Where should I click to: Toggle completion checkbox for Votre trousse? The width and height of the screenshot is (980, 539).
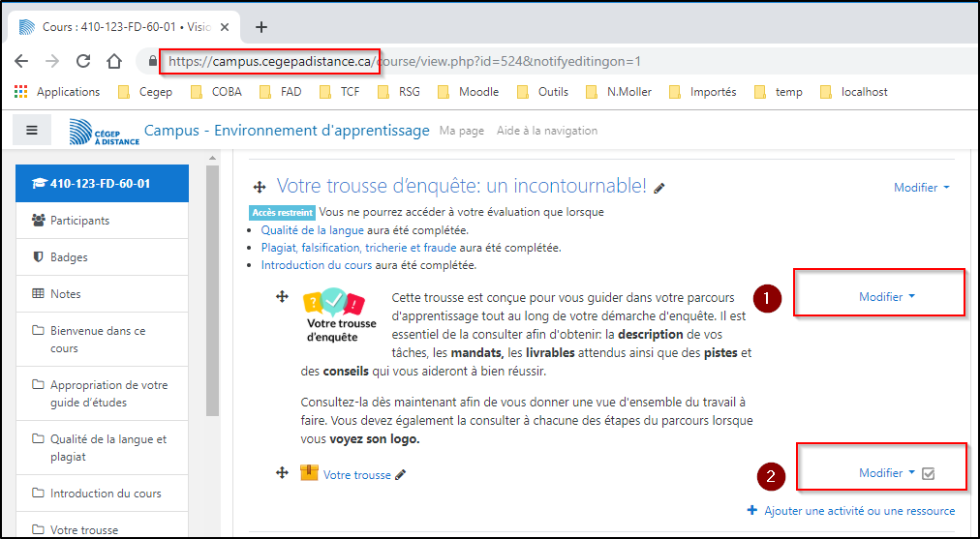(x=928, y=474)
